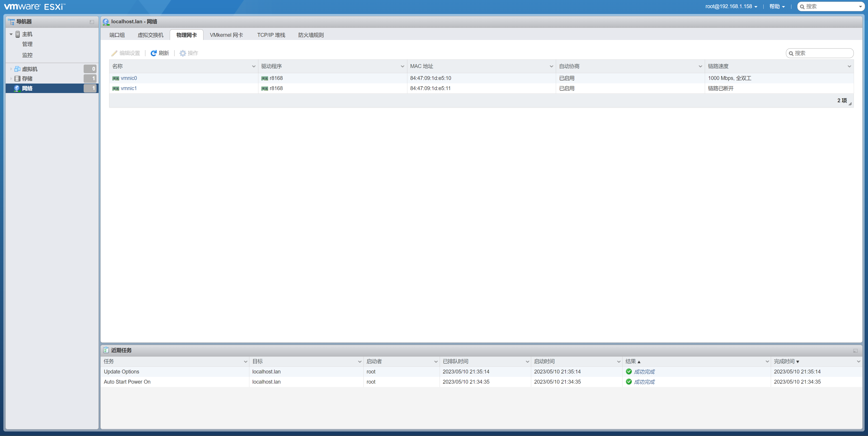
Task: Click the 成功完成 result link for Update Options
Action: tap(644, 372)
